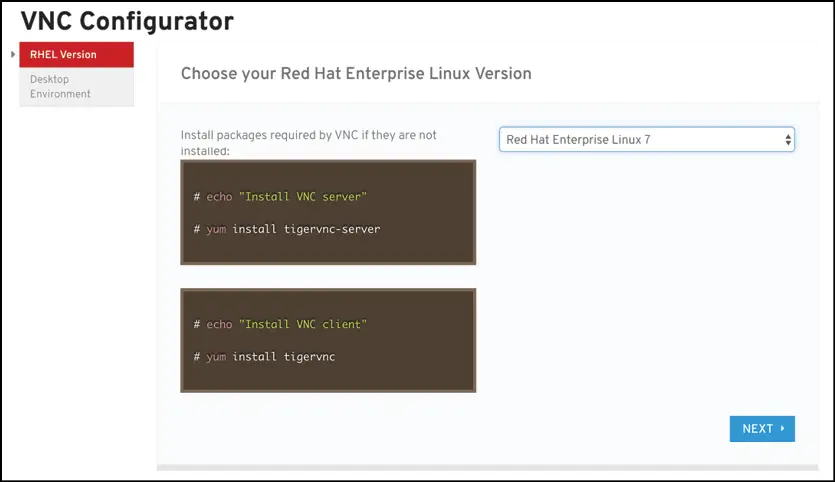This screenshot has height=482, width=835.
Task: Select the RHEL Version sidebar tab
Action: pyautogui.click(x=76, y=55)
